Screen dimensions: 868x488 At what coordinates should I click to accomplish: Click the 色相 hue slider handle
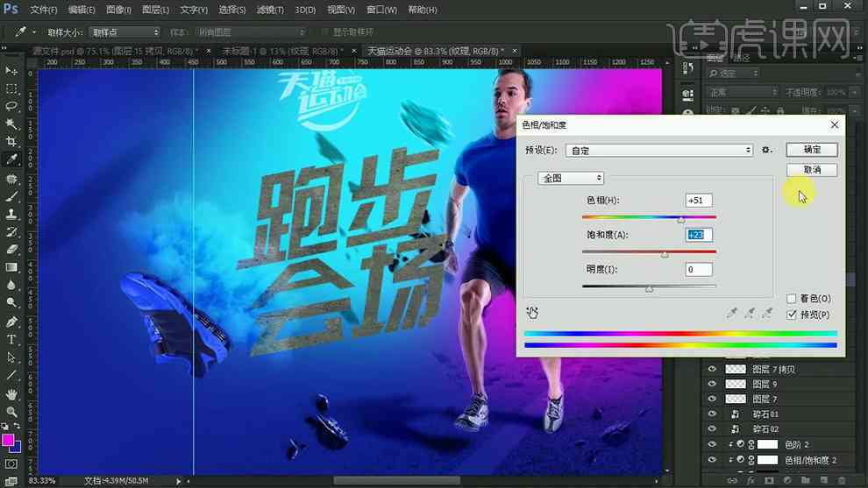click(x=681, y=220)
